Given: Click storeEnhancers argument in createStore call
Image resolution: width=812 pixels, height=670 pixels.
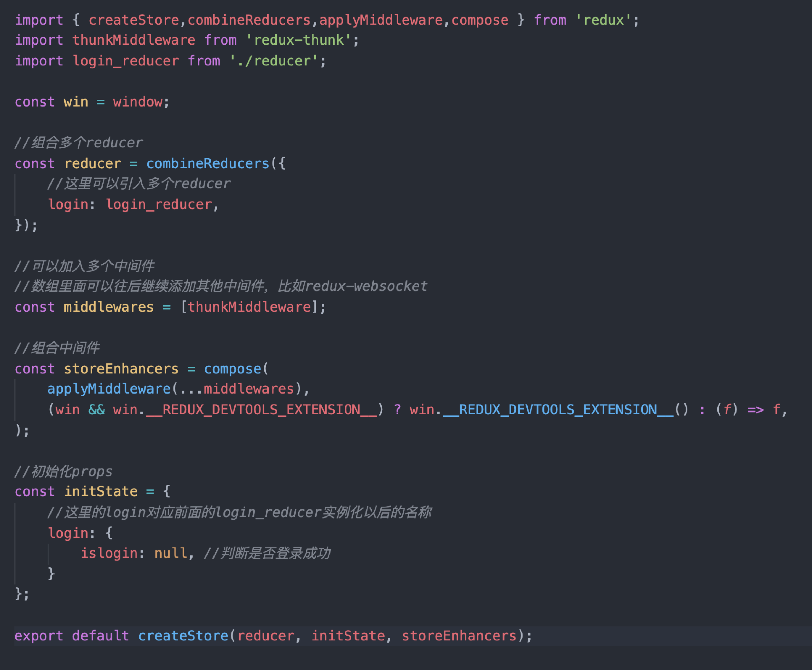Looking at the screenshot, I should (459, 636).
